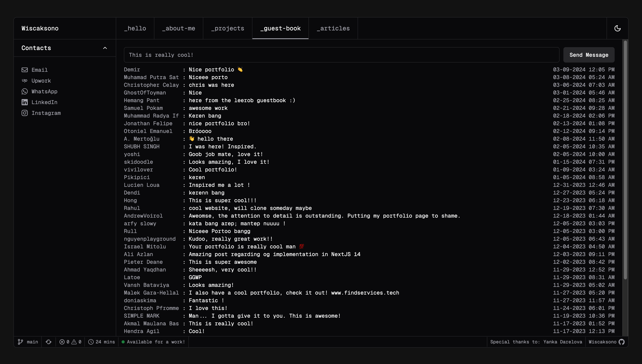Click the sync refresh icon in status bar
The height and width of the screenshot is (364, 642).
coord(49,342)
